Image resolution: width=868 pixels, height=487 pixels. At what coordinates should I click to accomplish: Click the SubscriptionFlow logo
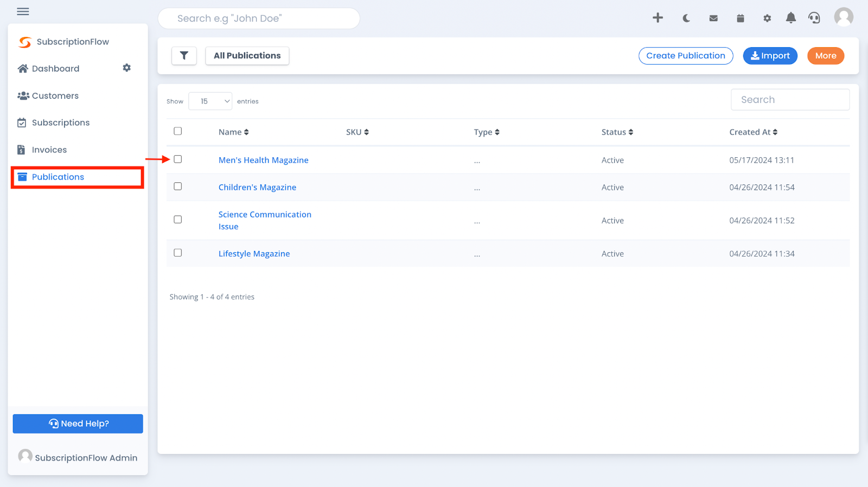63,42
